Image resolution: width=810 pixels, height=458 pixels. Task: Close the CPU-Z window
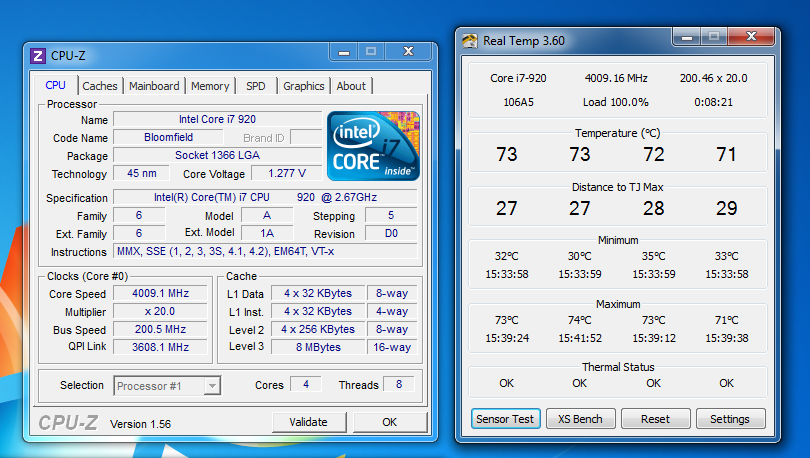click(408, 51)
